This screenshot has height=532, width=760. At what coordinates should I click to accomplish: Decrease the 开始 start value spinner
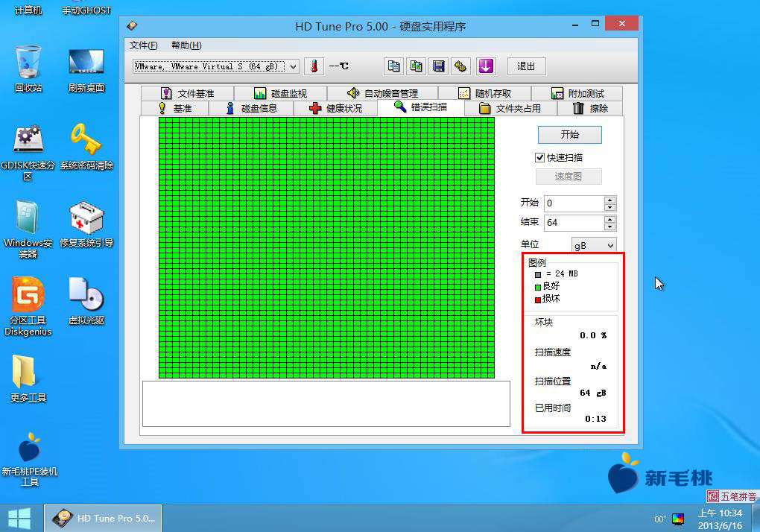coord(609,207)
